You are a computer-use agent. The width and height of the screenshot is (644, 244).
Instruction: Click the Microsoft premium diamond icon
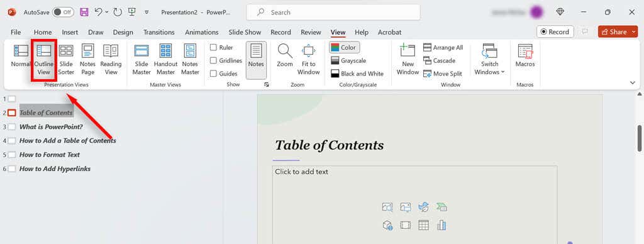(x=560, y=12)
